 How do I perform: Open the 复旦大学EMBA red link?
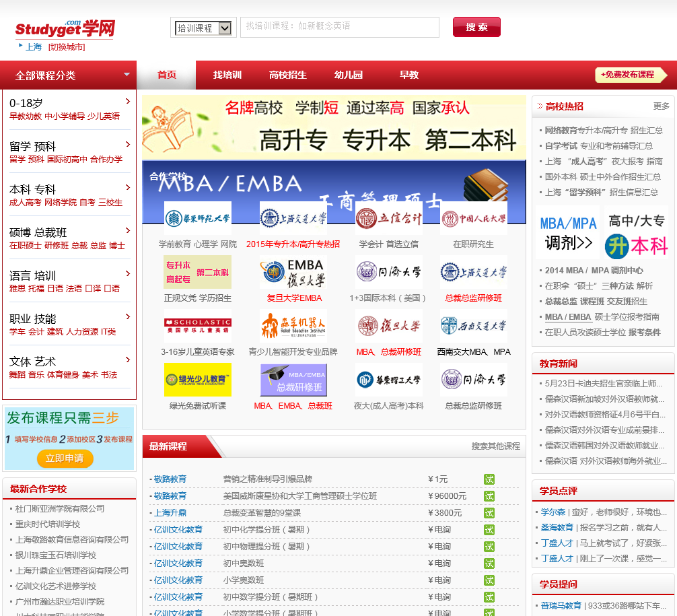(x=294, y=298)
